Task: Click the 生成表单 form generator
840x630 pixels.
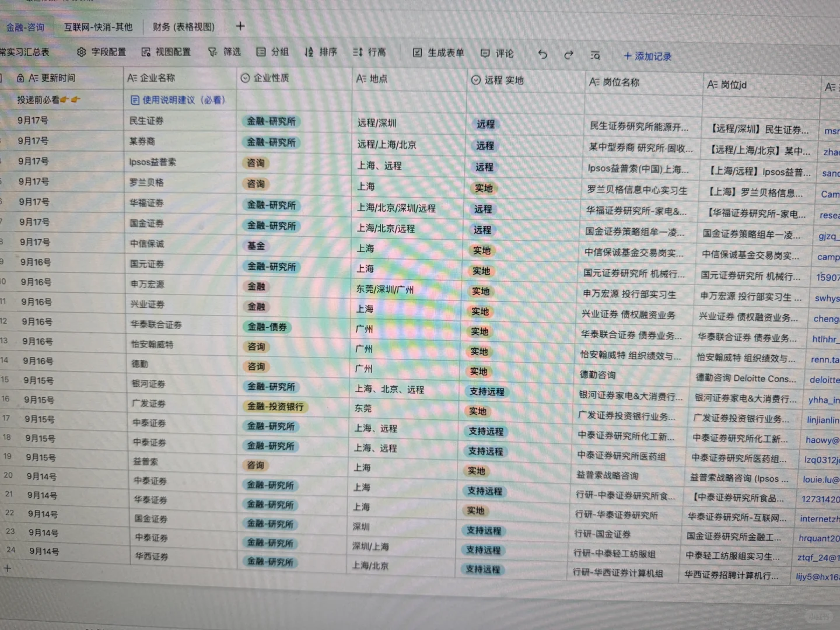Action: click(x=438, y=53)
